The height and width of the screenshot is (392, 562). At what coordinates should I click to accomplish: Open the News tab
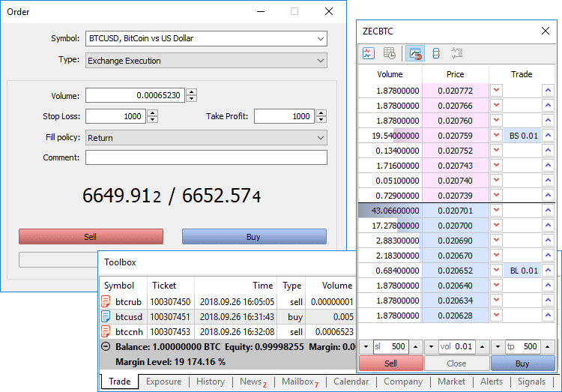click(253, 382)
